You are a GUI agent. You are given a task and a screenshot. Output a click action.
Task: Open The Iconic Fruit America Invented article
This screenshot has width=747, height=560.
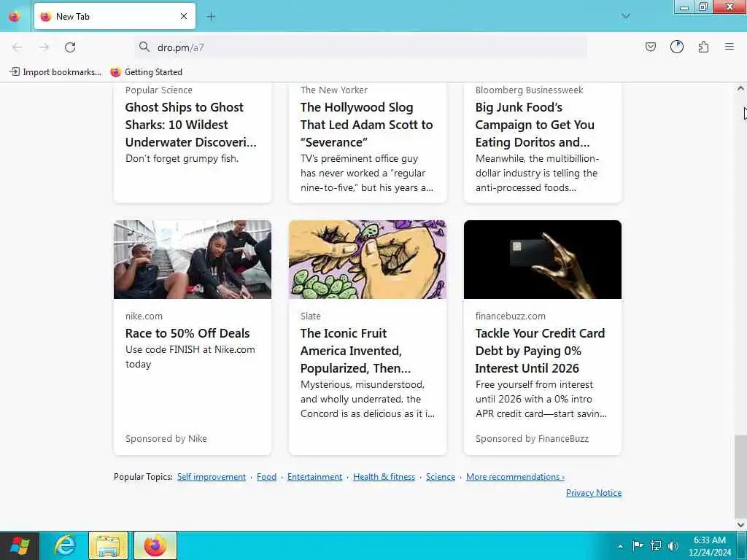[x=355, y=351]
